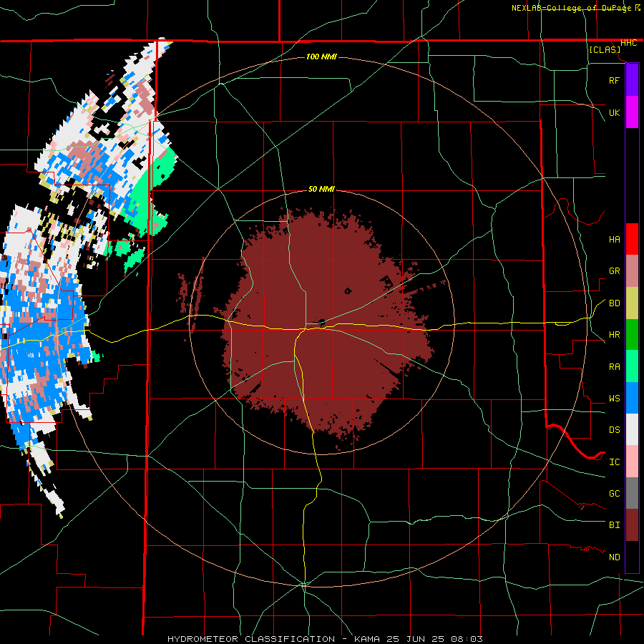Click the 'HYDROMETEOR CLASSIFICATION - KAMA' title text
Image resolution: width=644 pixels, height=644 pixels.
coord(275,639)
